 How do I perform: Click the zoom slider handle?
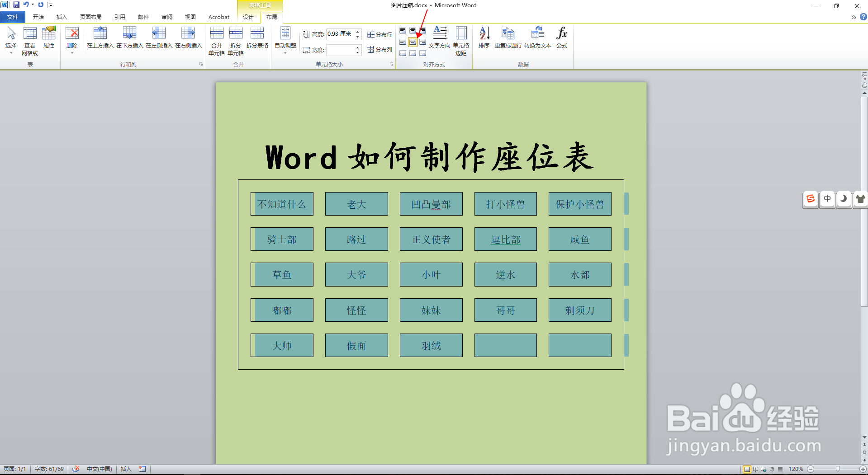coord(838,469)
